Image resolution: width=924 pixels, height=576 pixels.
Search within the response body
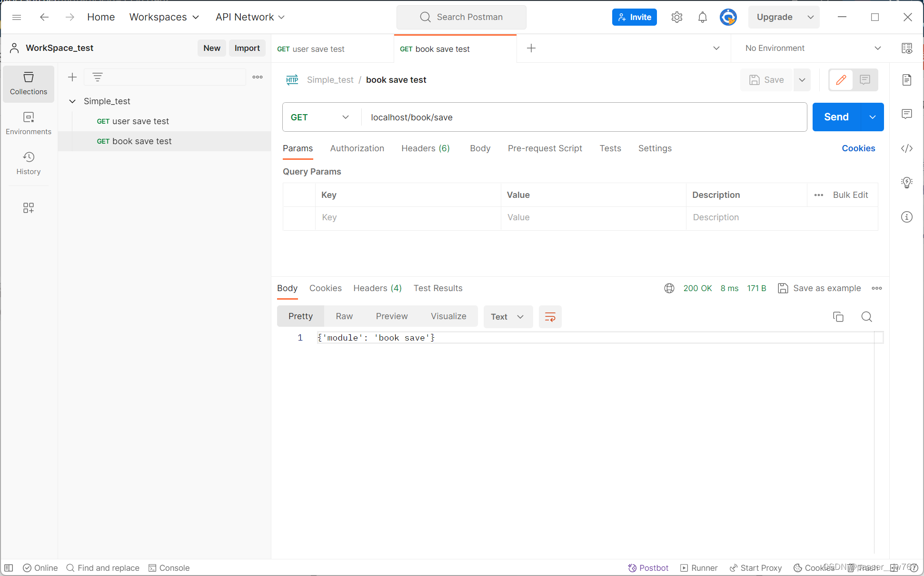(x=866, y=317)
